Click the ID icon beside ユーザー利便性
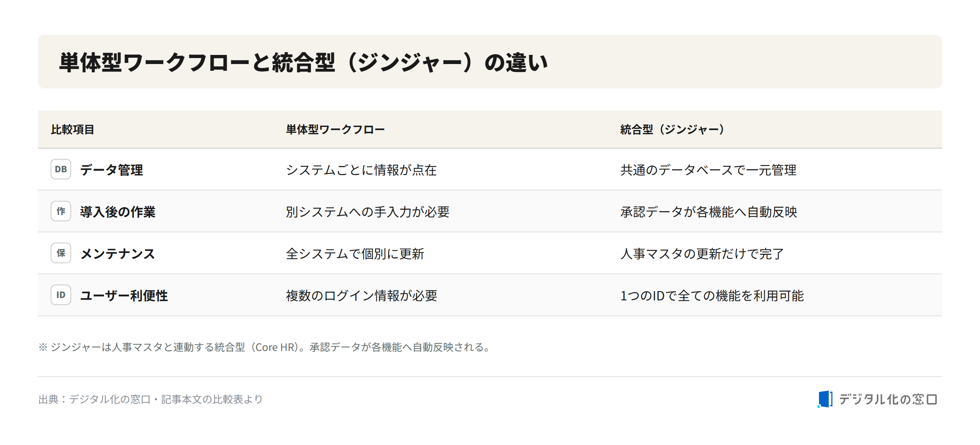Viewport: 980px width, 445px height. [61, 295]
